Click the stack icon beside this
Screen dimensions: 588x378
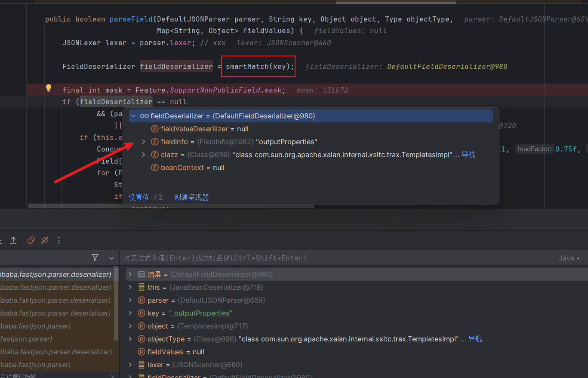[141, 287]
